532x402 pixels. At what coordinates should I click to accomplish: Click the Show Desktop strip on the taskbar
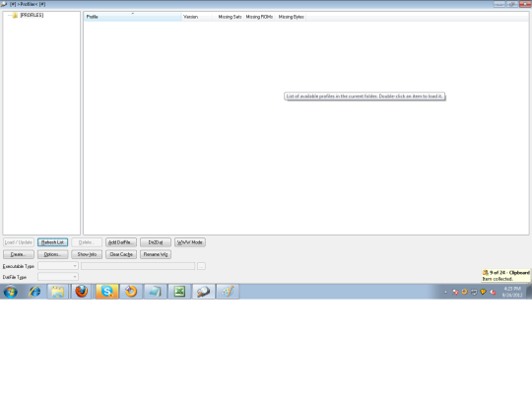(529, 292)
